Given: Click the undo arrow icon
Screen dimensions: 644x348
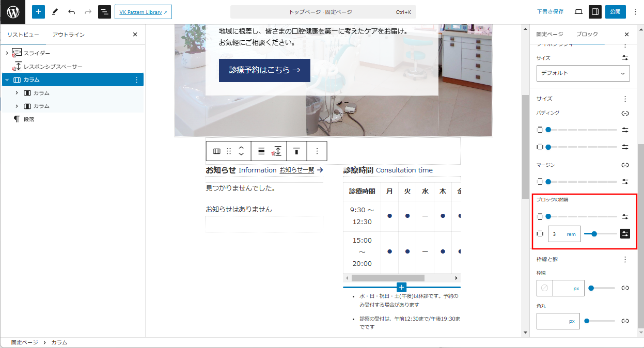Looking at the screenshot, I should (x=71, y=12).
